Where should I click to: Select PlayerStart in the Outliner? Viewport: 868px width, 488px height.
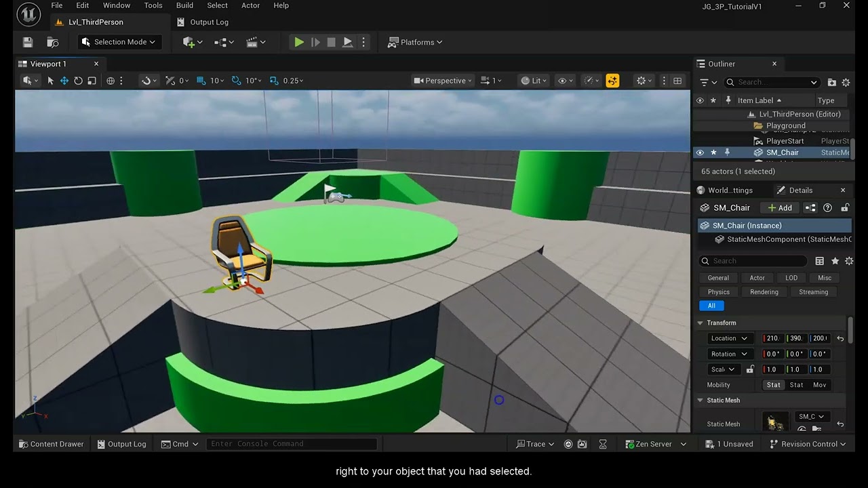pos(785,141)
